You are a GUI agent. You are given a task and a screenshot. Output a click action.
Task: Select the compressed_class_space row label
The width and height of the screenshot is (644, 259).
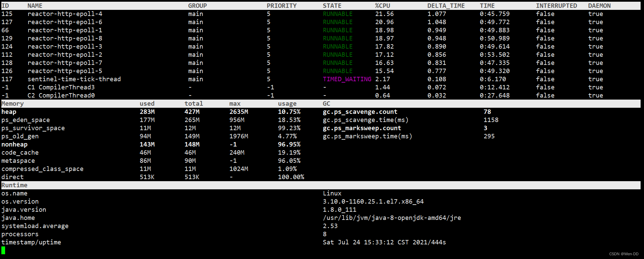[42, 169]
